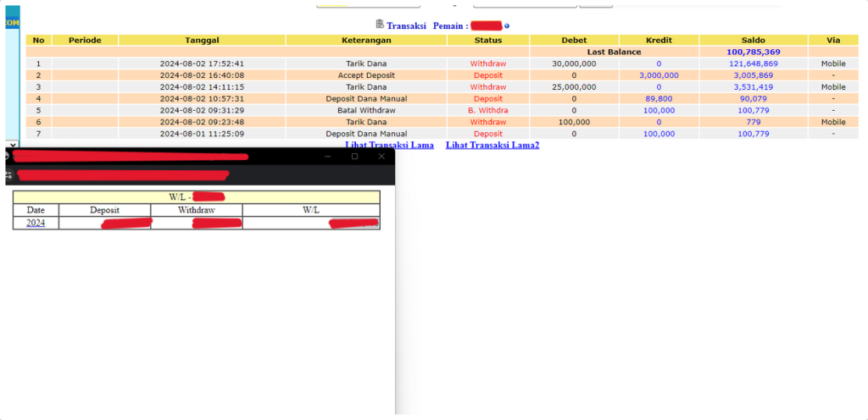This screenshot has height=420, width=868.
Task: Click the Tanggal column header
Action: tap(202, 40)
